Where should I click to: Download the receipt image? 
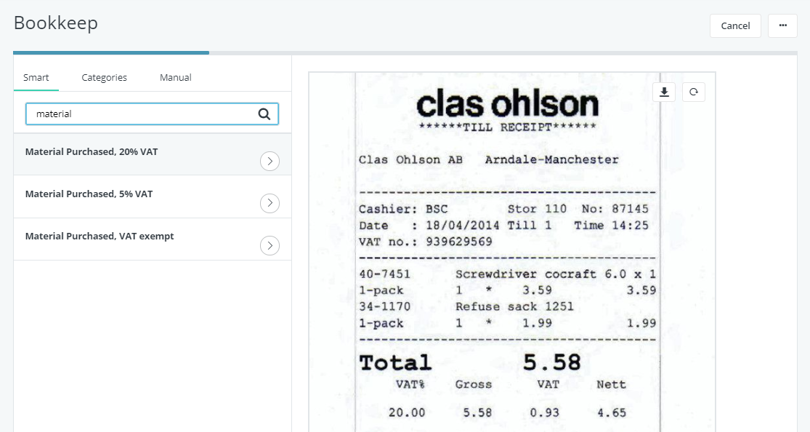click(664, 92)
